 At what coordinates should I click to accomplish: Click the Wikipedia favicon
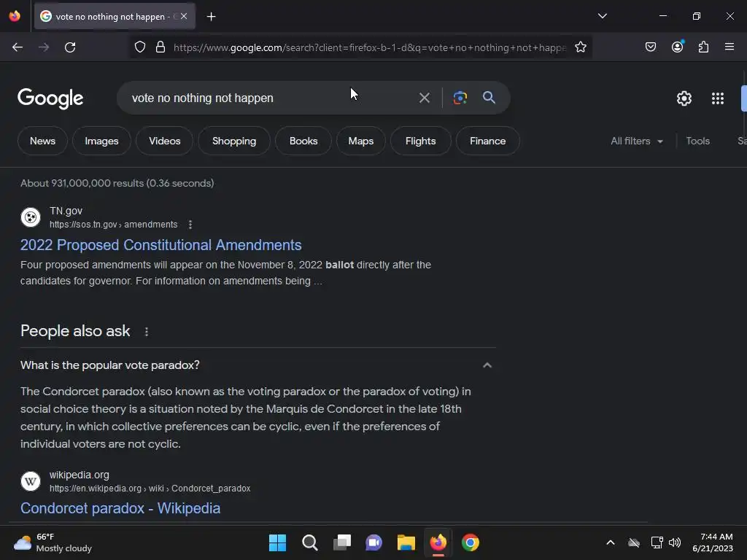pos(31,481)
